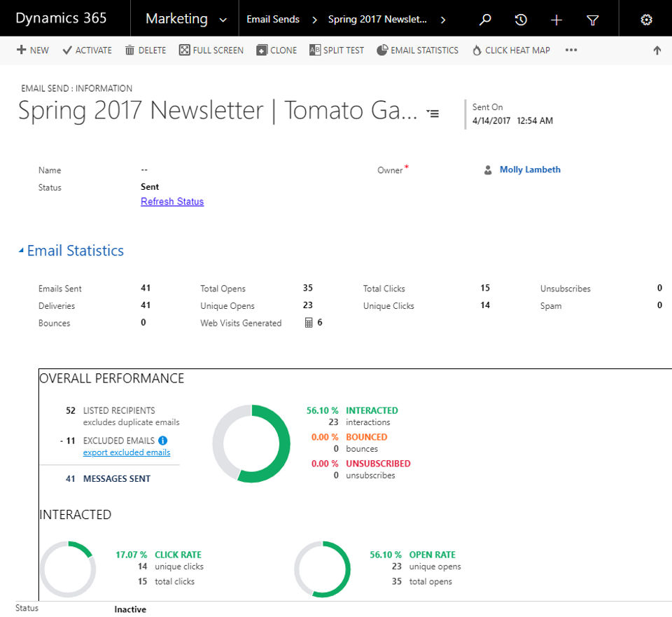
Task: Open Email Statistics in command bar
Action: tap(417, 50)
